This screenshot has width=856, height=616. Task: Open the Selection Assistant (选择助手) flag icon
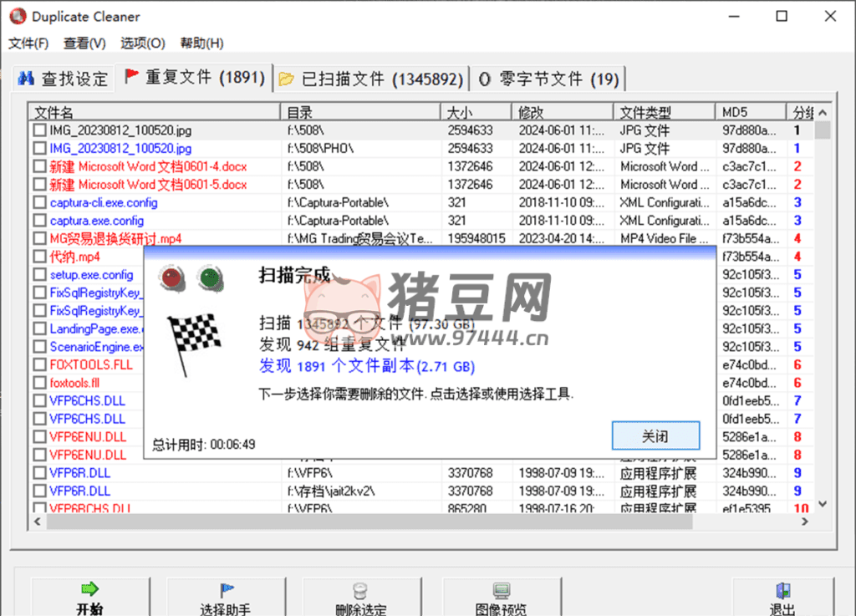(226, 590)
